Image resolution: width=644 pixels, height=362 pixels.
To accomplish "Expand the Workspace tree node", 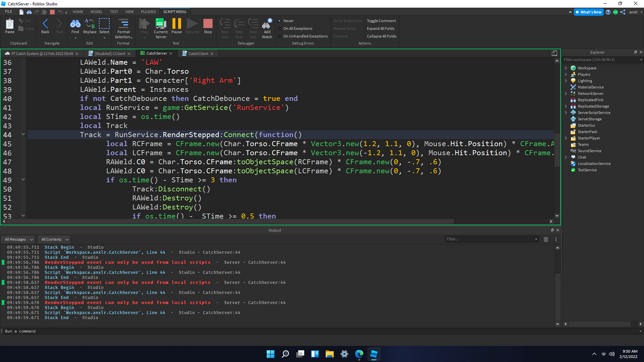I will click(566, 68).
